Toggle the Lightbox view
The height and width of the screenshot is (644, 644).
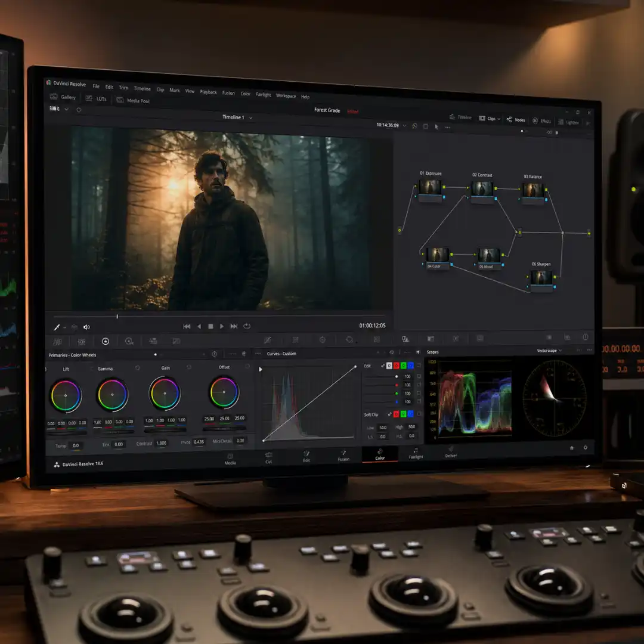pyautogui.click(x=568, y=122)
